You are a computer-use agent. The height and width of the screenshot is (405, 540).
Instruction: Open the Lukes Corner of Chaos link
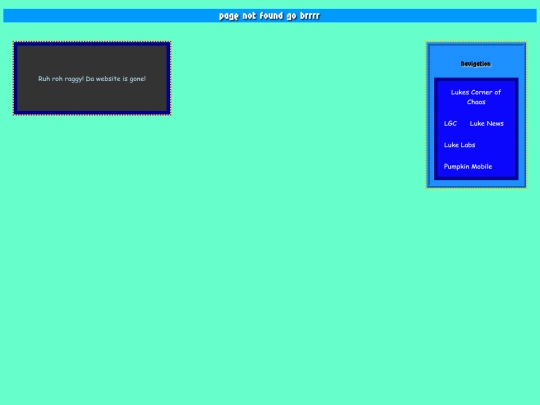476,97
